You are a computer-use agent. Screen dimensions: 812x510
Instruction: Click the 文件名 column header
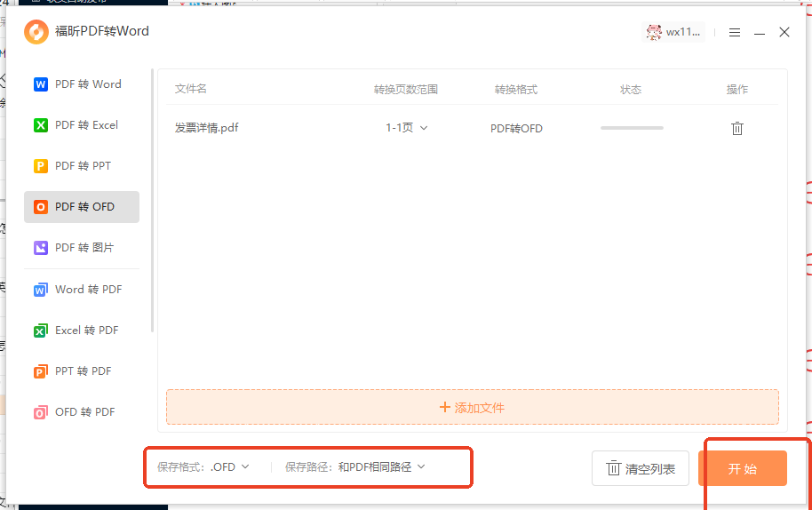(x=191, y=89)
